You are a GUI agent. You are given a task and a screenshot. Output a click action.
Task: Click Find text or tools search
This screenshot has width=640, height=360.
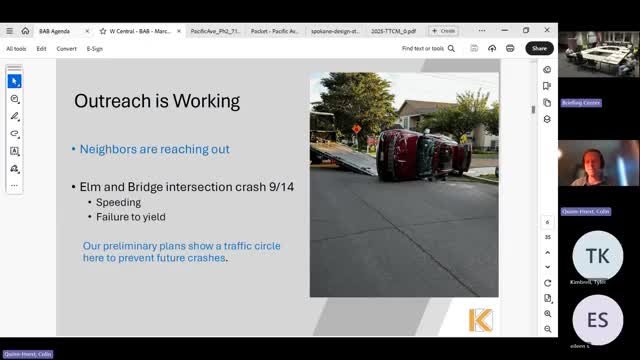pyautogui.click(x=423, y=49)
